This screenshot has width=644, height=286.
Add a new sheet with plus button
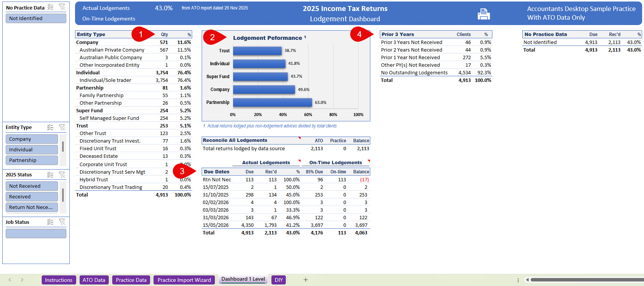[306, 280]
